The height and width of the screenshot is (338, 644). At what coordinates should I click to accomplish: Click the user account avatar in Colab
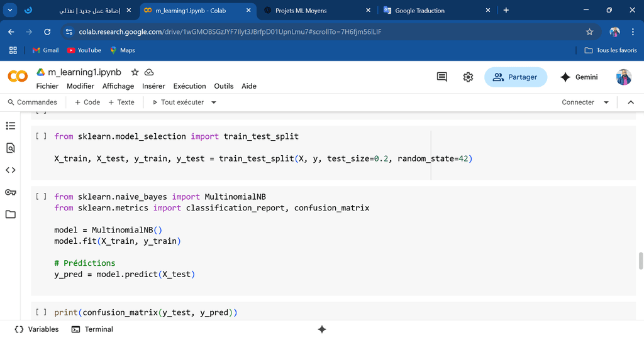click(x=623, y=77)
